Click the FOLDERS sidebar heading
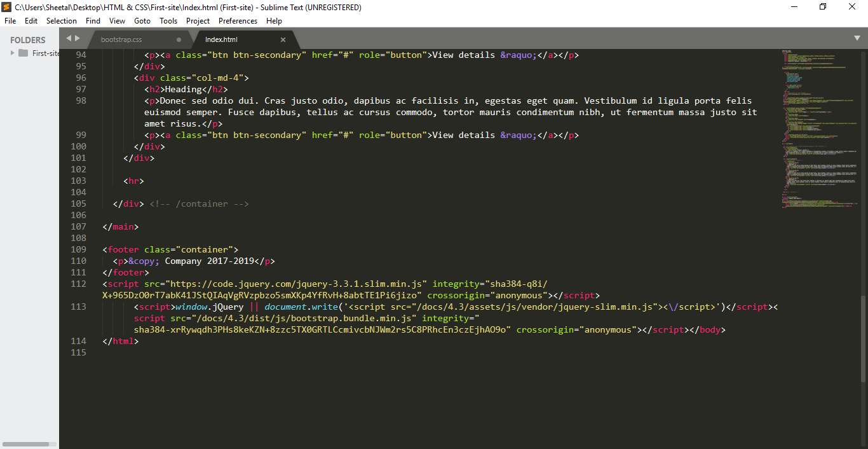 point(28,40)
